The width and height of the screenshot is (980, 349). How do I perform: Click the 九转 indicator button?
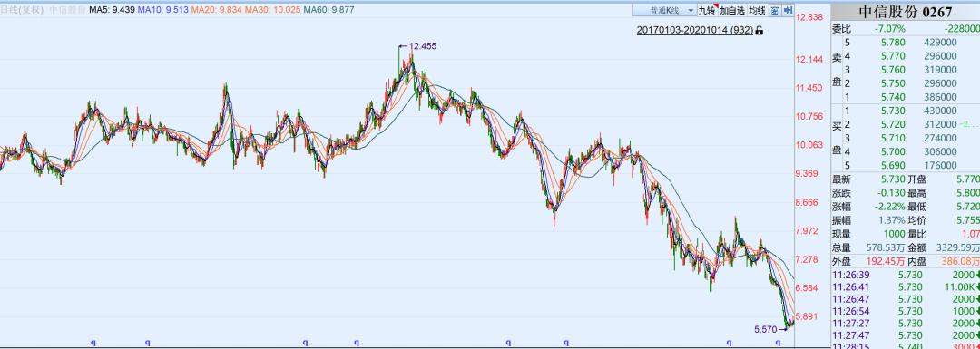(x=708, y=10)
